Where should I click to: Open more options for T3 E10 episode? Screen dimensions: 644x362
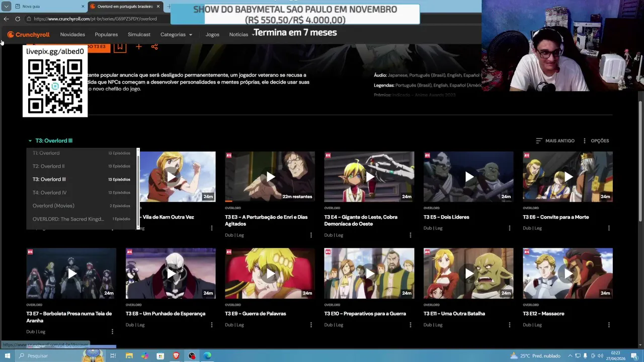[x=410, y=325]
